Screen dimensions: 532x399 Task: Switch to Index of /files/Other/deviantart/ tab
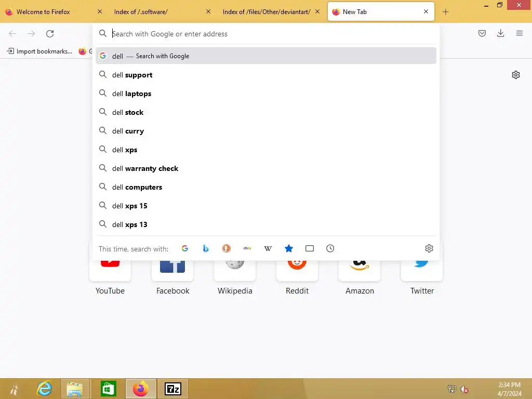[267, 11]
